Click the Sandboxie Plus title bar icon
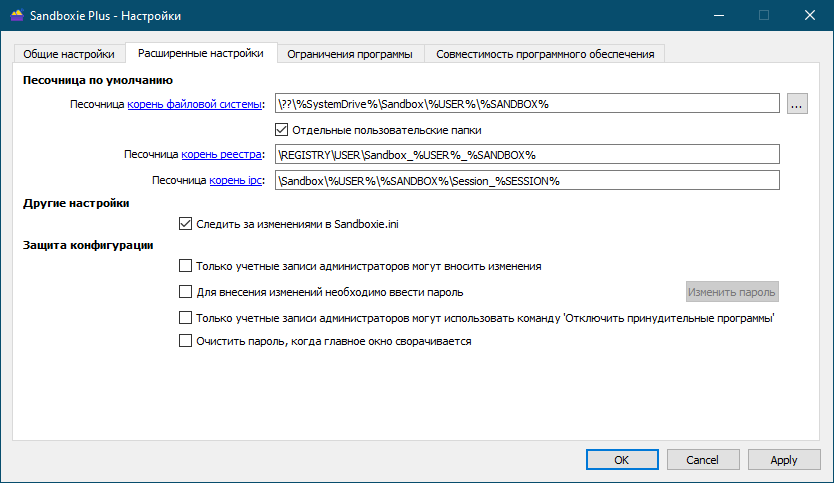This screenshot has height=483, width=834. [x=17, y=15]
